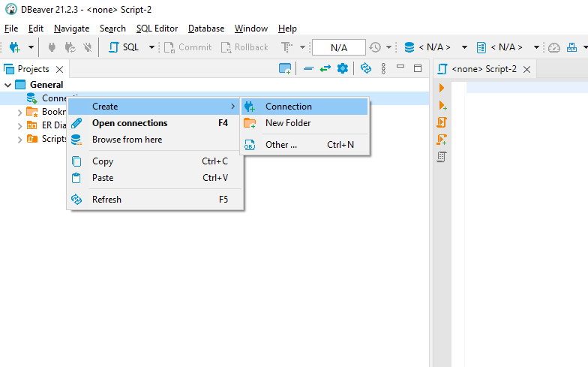The height and width of the screenshot is (367, 588).
Task: Click the Execute script icon
Action: (x=442, y=122)
